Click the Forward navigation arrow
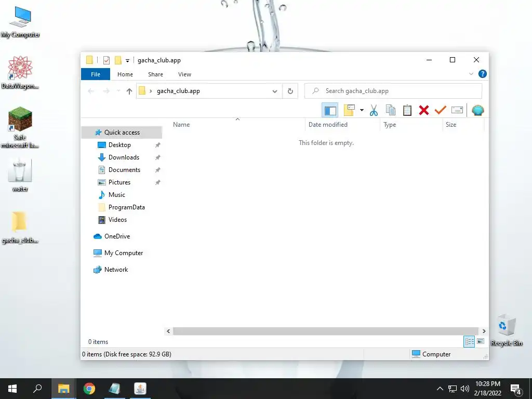 (x=106, y=91)
